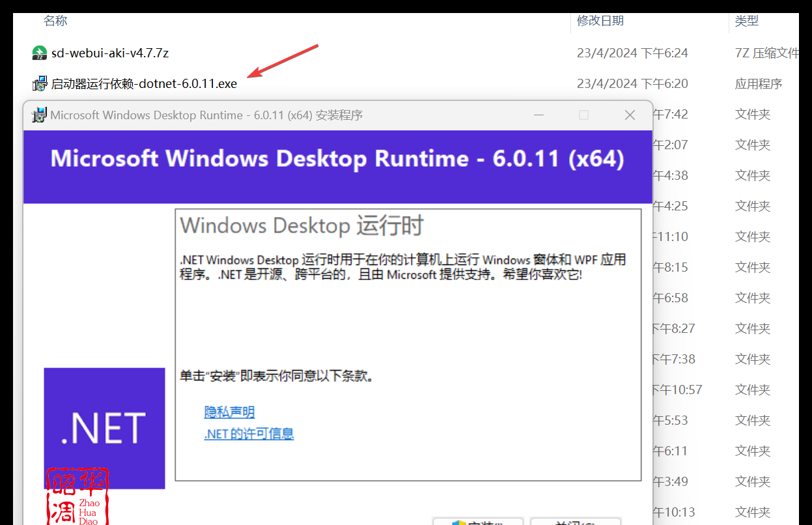The height and width of the screenshot is (525, 812).
Task: Click the modified time ending 4:25
Action: click(x=670, y=206)
